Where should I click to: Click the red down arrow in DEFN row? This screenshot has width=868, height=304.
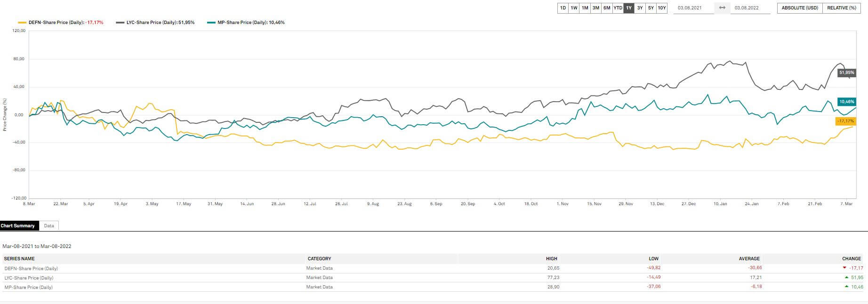tap(845, 268)
